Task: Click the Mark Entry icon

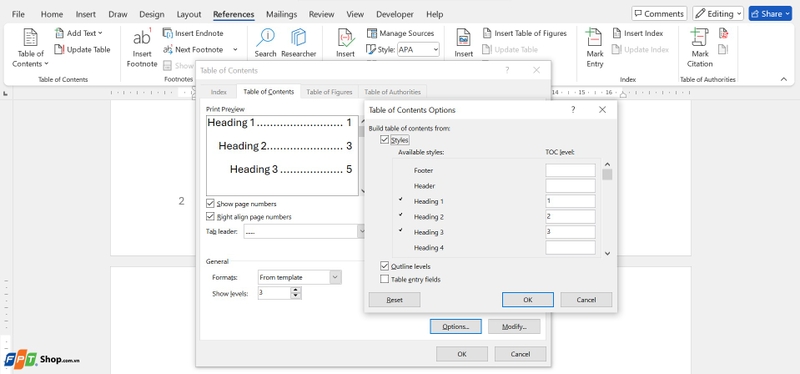Action: pos(594,38)
